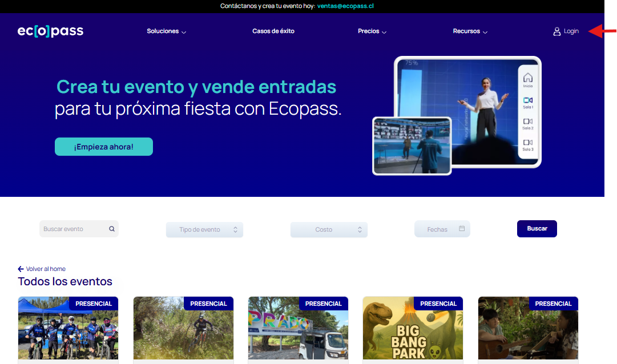Viewport: 617px width, 364px height.
Task: Open the Tipo de evento dropdown
Action: [204, 229]
